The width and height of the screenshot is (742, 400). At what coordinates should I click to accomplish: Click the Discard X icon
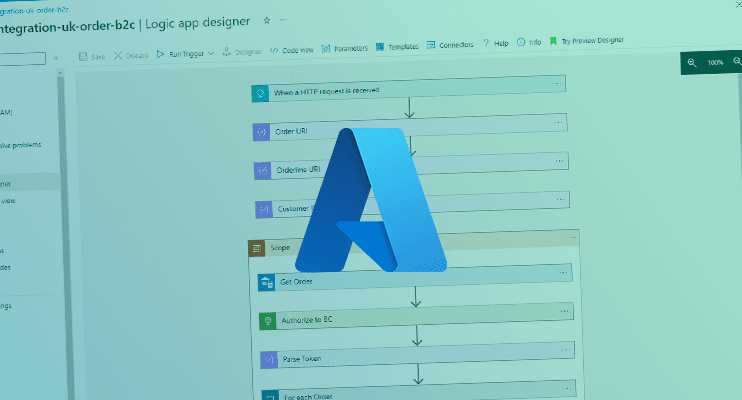coord(118,55)
